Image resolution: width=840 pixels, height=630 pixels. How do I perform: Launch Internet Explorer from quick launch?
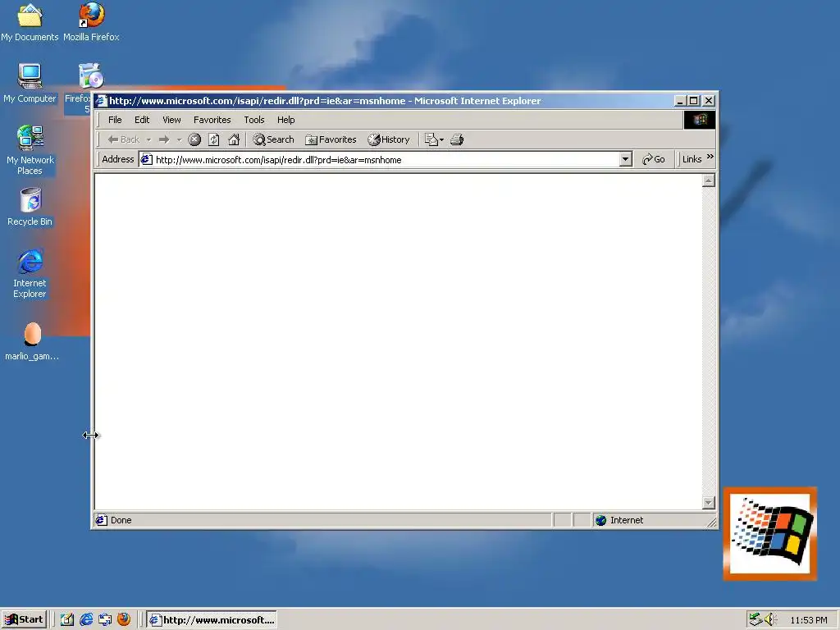[85, 619]
